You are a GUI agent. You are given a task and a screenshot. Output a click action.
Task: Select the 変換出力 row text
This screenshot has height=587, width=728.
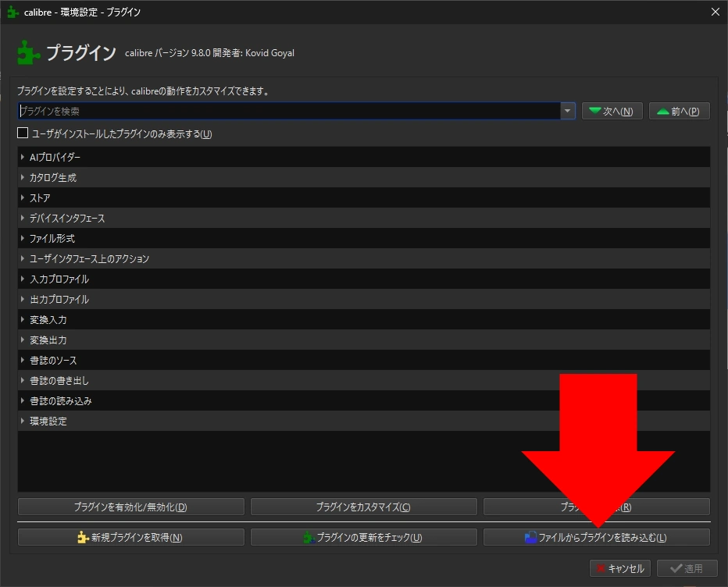click(48, 340)
